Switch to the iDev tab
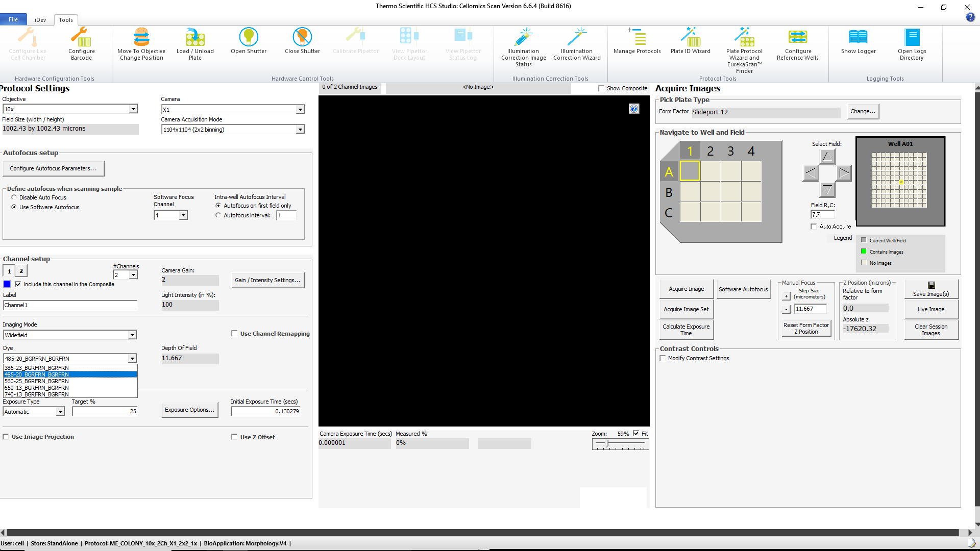980x551 pixels. tap(40, 20)
